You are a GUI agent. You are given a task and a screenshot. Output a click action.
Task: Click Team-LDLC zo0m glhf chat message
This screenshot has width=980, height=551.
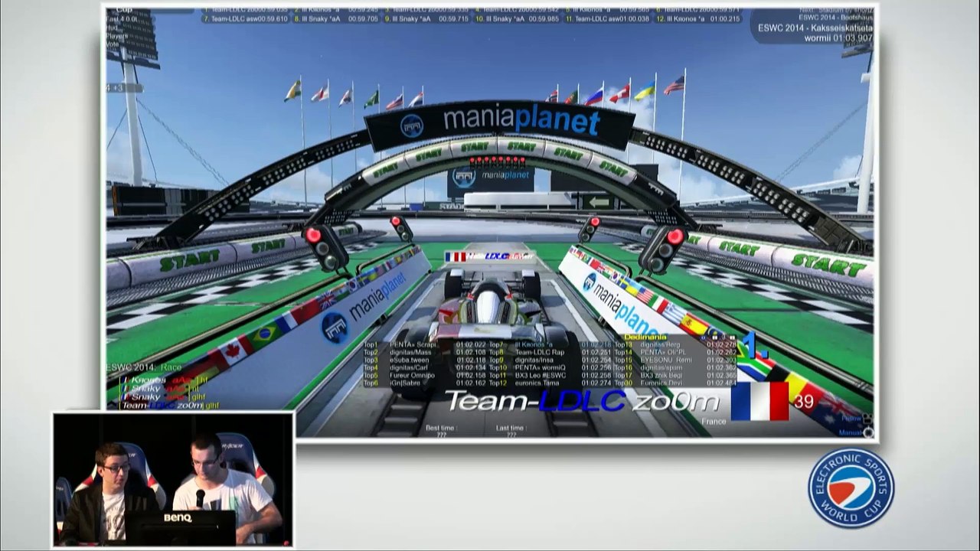point(170,406)
